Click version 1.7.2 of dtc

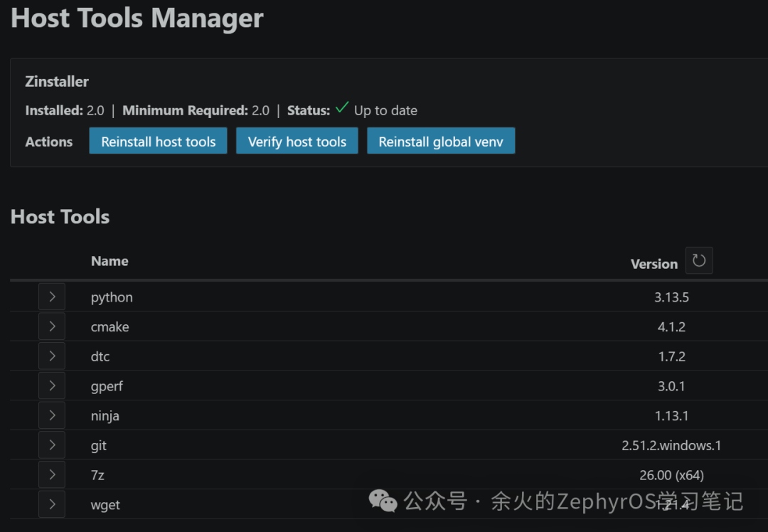(671, 356)
